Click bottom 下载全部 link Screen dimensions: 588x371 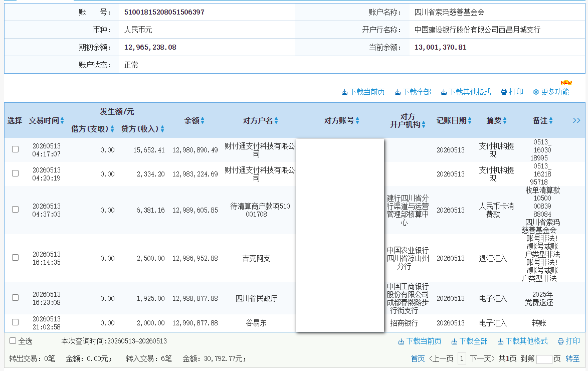tap(470, 341)
